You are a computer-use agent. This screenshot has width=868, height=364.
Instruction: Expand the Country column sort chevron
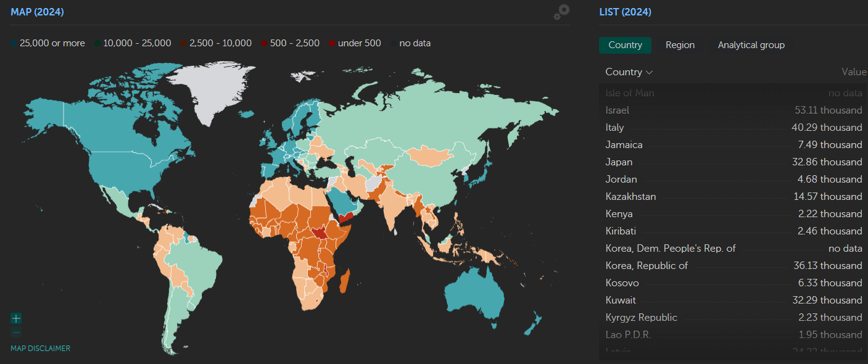click(x=649, y=73)
